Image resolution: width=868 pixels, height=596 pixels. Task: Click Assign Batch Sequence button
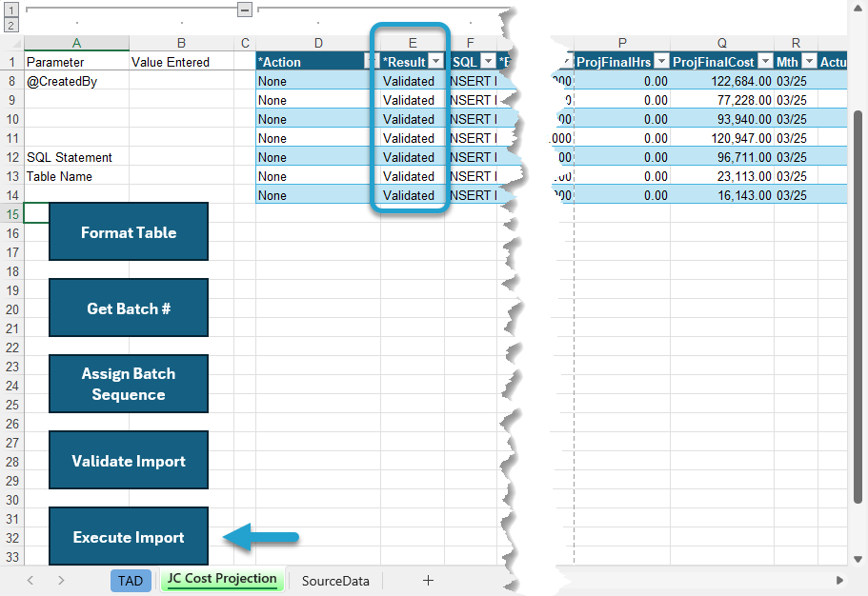(x=129, y=384)
